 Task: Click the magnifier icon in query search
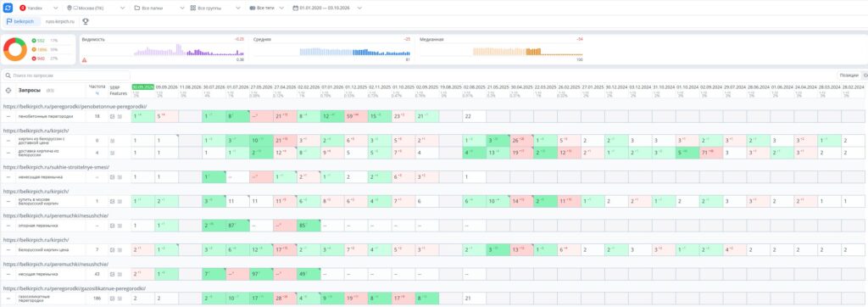pos(8,75)
